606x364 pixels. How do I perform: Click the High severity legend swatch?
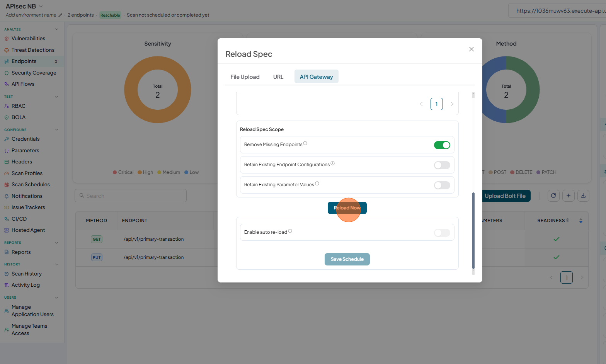tap(140, 172)
